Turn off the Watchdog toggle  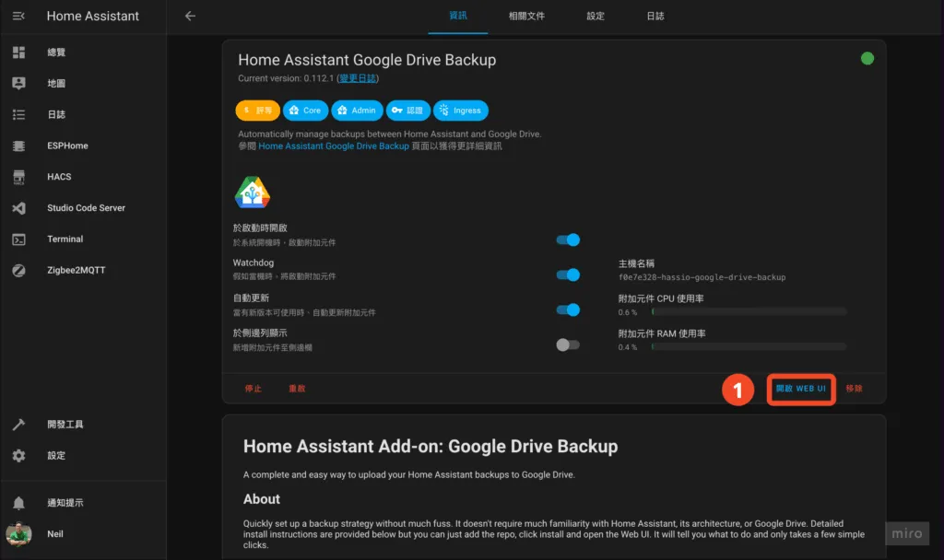(x=569, y=274)
